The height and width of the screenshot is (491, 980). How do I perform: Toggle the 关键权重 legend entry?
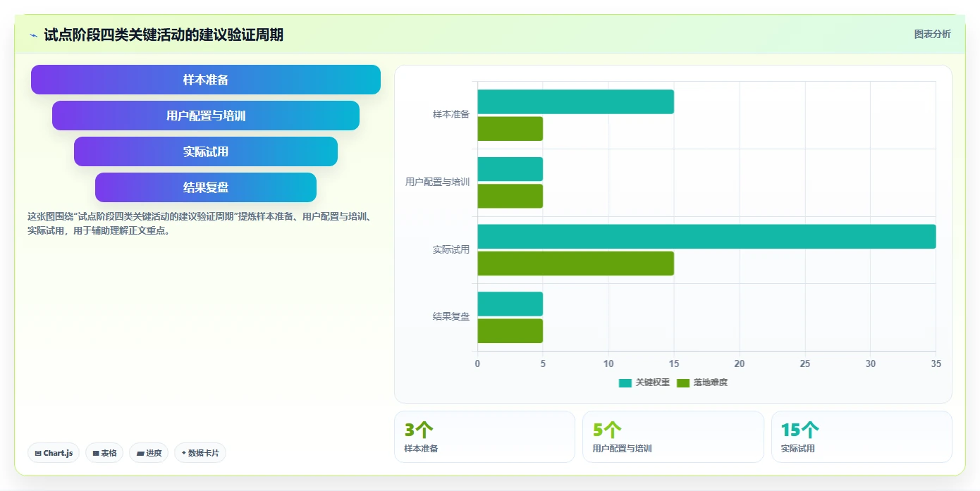(644, 383)
